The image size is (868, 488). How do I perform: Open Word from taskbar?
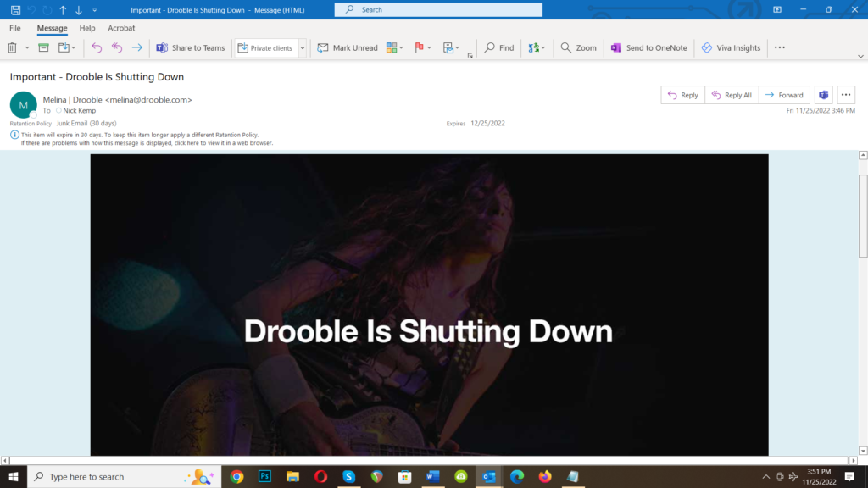pos(433,476)
